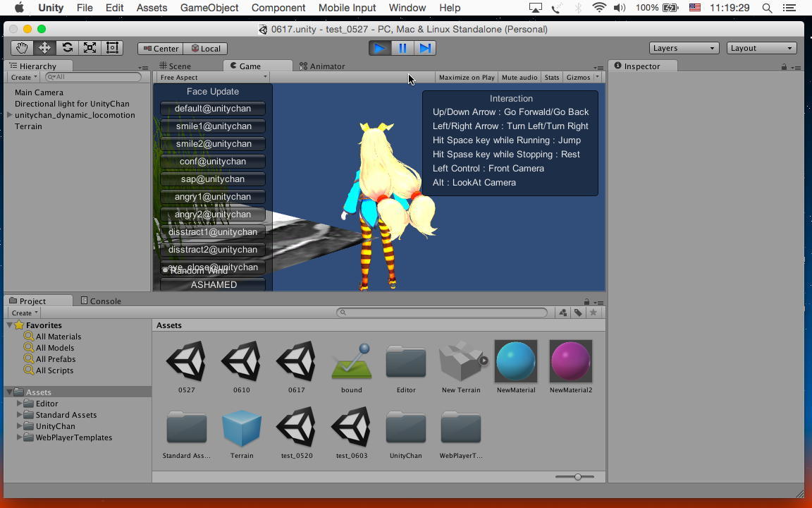
Task: Collapse the Favorites tree group
Action: (x=9, y=325)
